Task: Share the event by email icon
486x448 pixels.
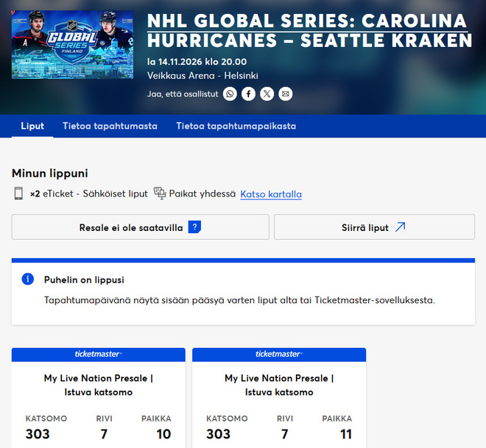Action: pyautogui.click(x=286, y=94)
